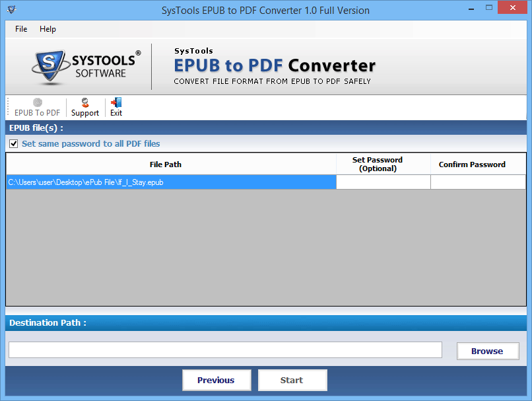
Task: Go back with the Previous button
Action: [x=216, y=380]
